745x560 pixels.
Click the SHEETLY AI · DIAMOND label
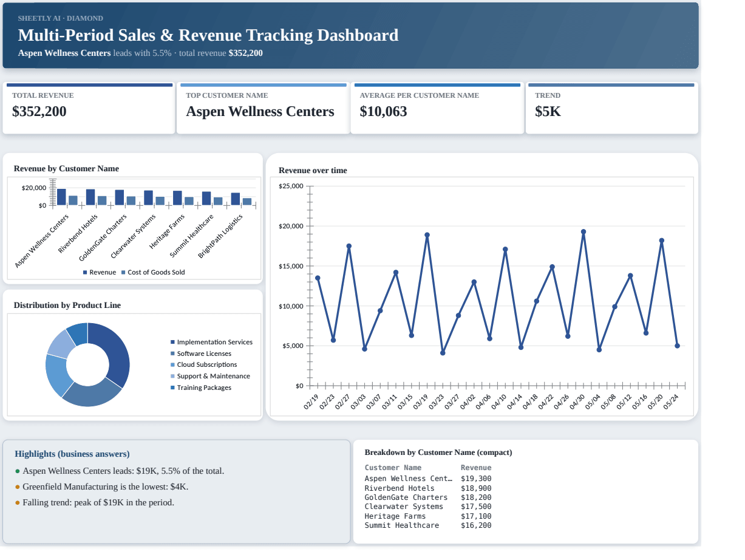[61, 18]
